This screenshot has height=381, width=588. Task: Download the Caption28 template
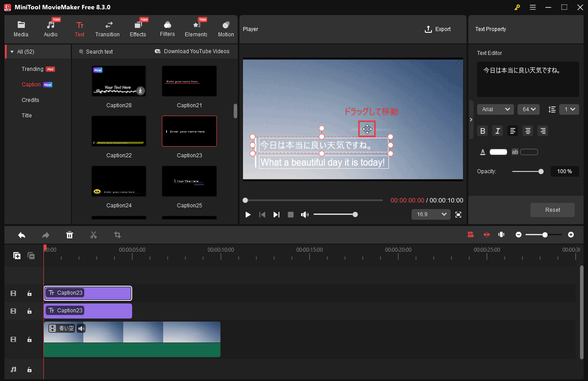(x=140, y=91)
